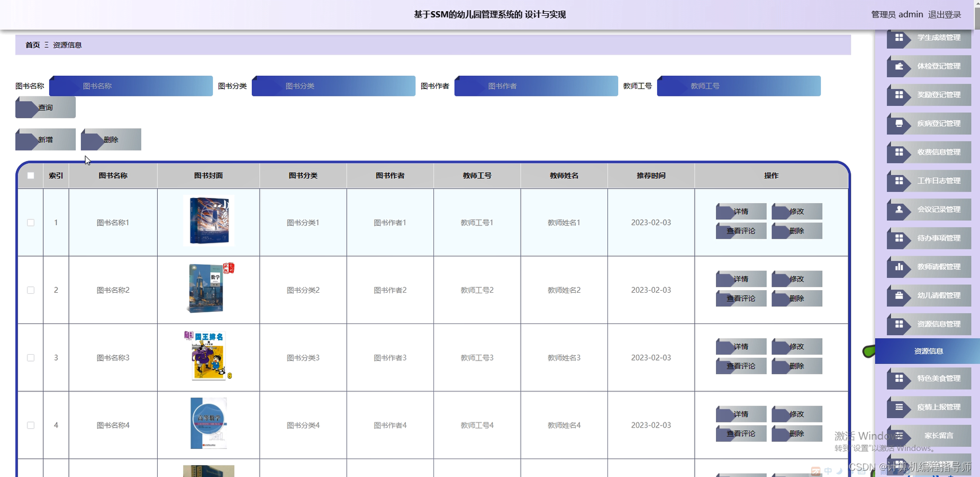980x477 pixels.
Task: Open 资源信息管理 sidebar icon
Action: tap(899, 324)
